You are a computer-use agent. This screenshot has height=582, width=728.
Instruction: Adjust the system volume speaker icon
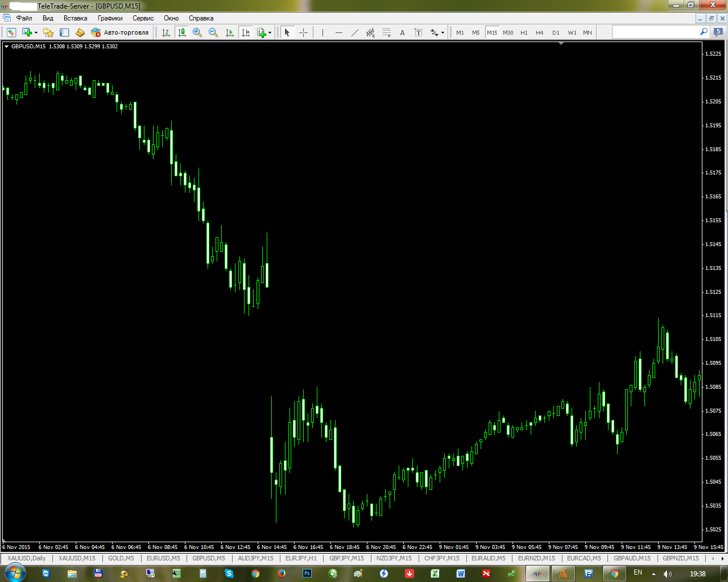668,574
